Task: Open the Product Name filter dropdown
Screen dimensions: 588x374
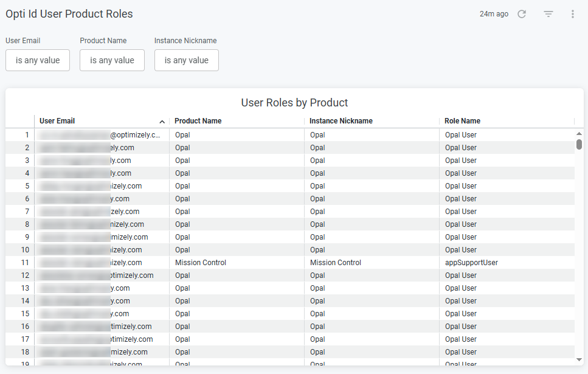Action: point(112,60)
